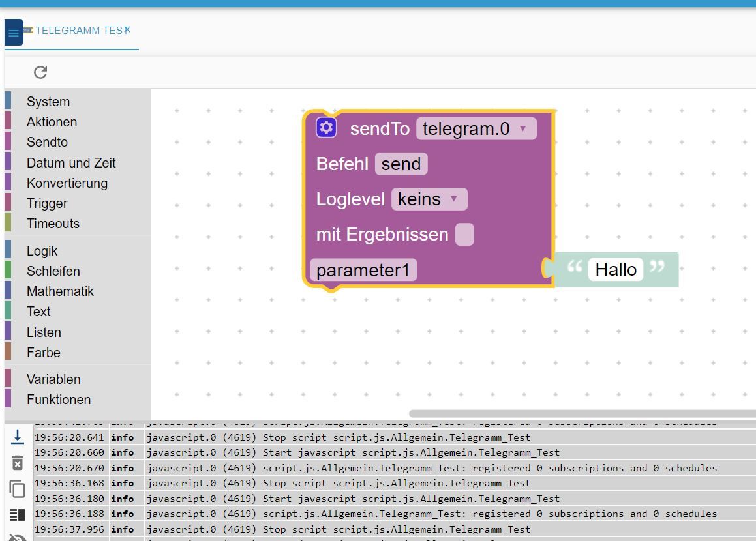Open the Trigger toolbox category
The image size is (756, 541).
click(47, 203)
